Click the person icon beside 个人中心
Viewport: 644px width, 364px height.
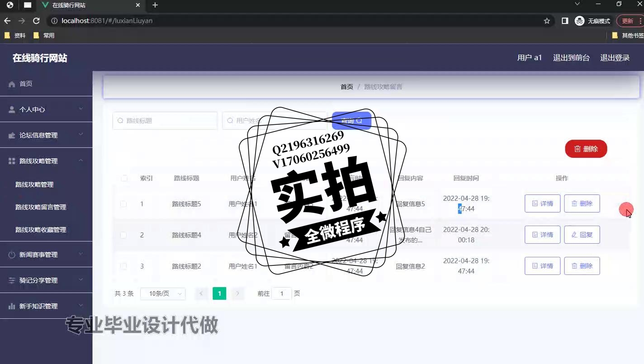point(12,110)
